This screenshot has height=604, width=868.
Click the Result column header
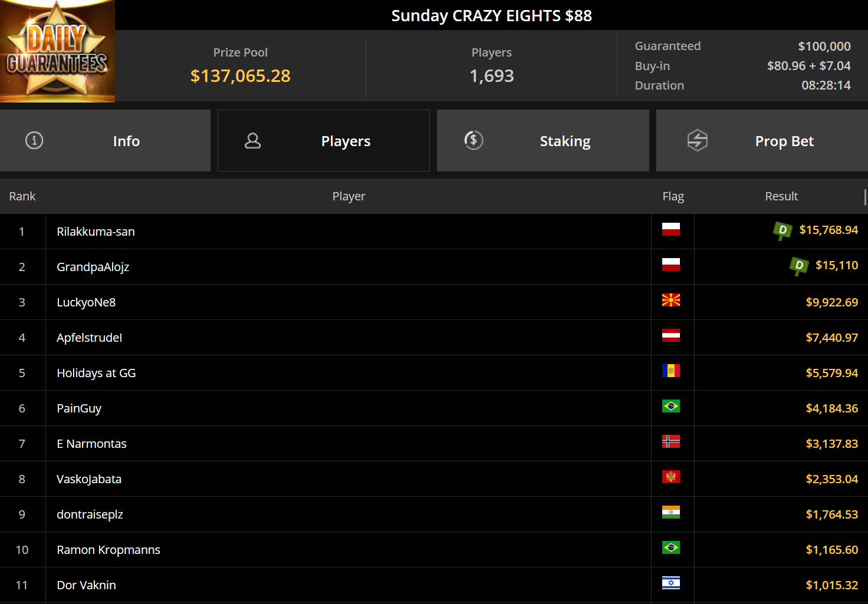click(781, 196)
